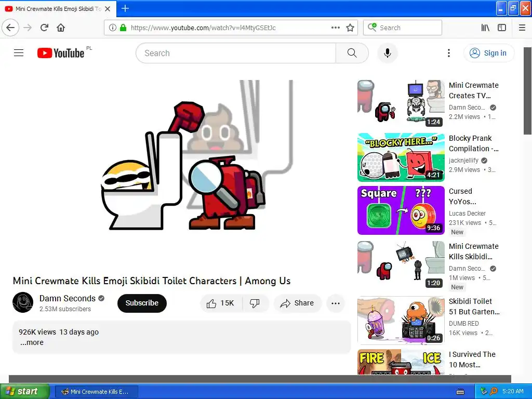Open Mini Crewmate Creates TV title link

[474, 90]
